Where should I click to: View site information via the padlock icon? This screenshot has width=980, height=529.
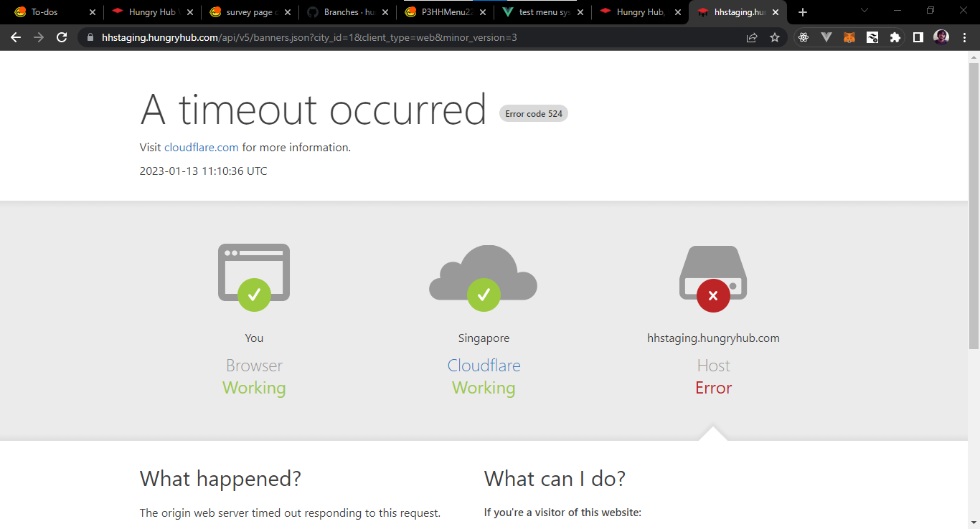pyautogui.click(x=90, y=37)
